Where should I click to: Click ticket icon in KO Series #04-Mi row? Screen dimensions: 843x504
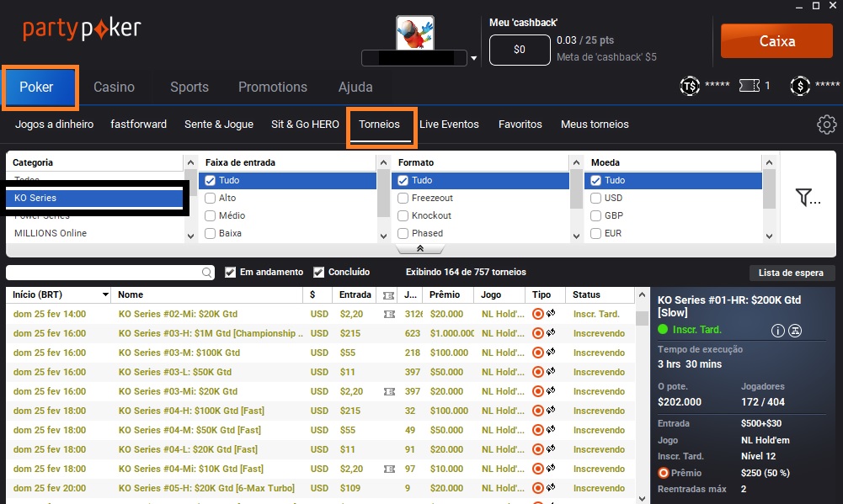[389, 469]
